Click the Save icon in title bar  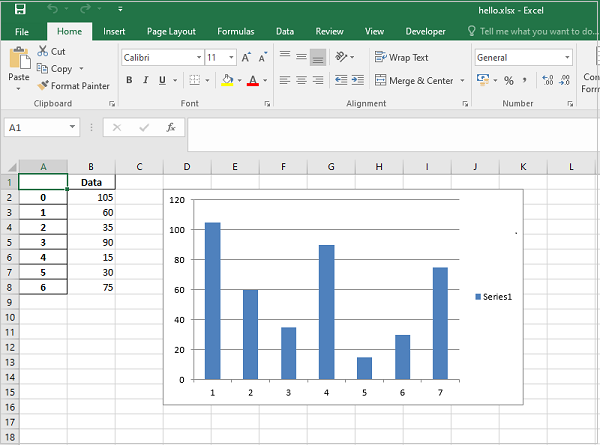point(20,10)
